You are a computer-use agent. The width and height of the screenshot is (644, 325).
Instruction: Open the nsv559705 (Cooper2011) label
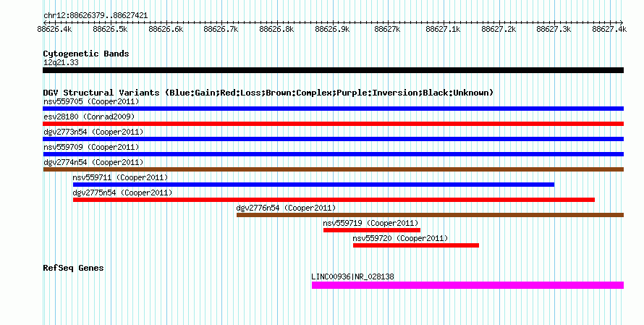tap(91, 101)
